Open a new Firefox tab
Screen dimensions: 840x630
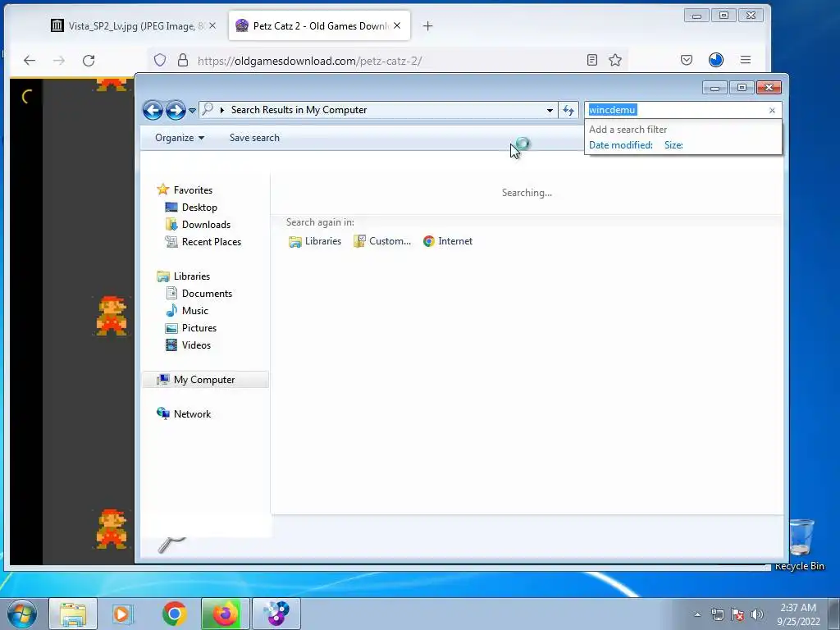click(427, 25)
